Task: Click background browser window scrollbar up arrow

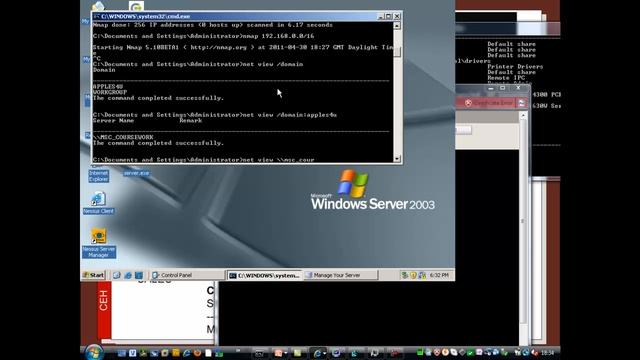Action: pyautogui.click(x=523, y=116)
